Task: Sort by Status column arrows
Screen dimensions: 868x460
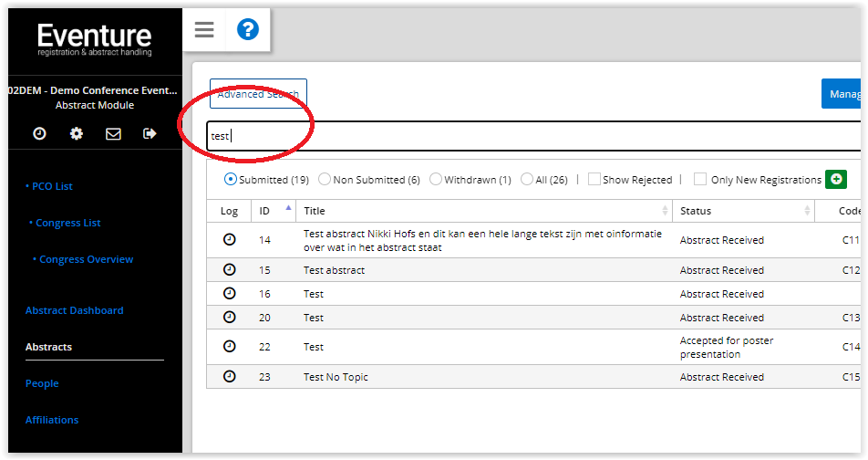Action: click(807, 211)
